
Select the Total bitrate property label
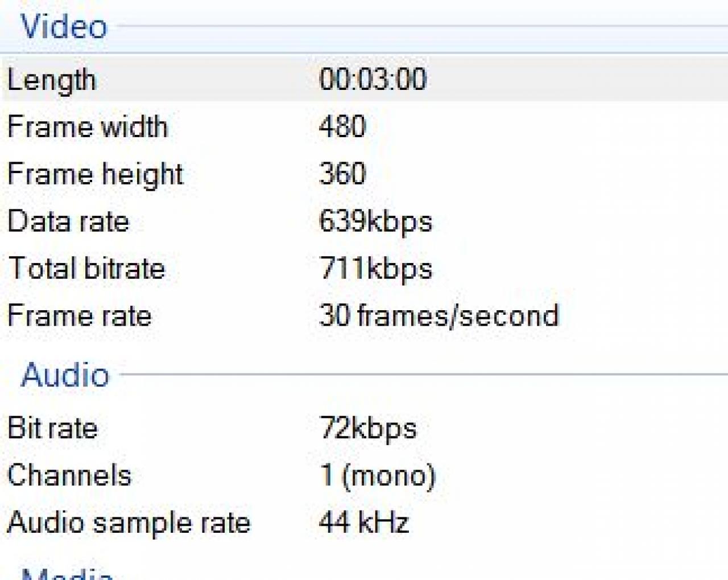point(86,269)
